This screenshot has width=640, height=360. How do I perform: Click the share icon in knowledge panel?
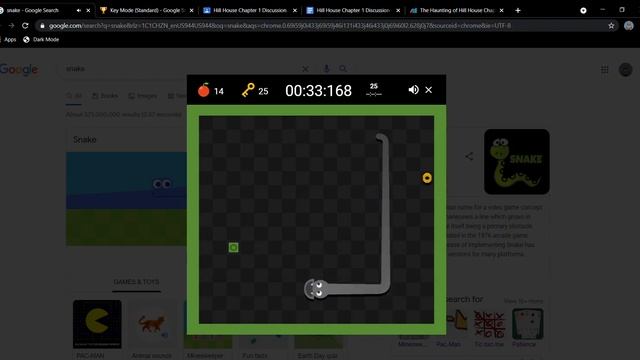(x=469, y=156)
